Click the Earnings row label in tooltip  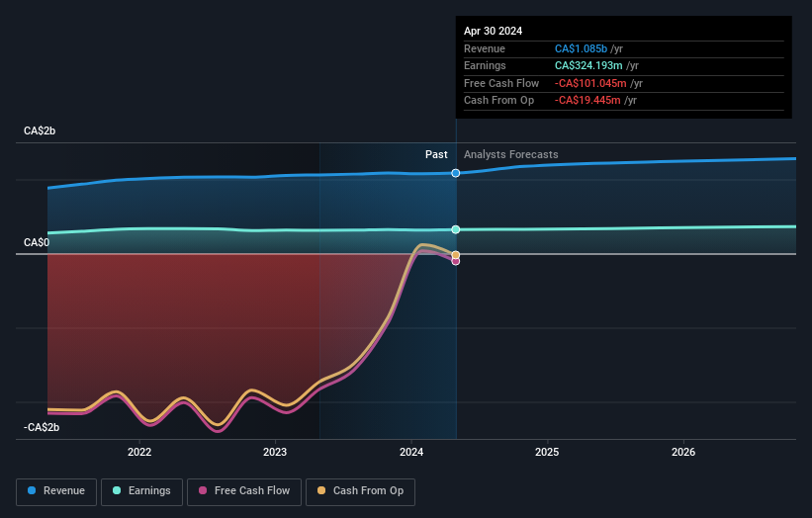click(485, 65)
